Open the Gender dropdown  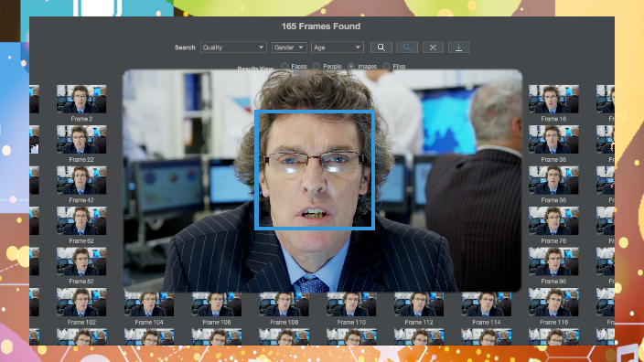point(289,48)
